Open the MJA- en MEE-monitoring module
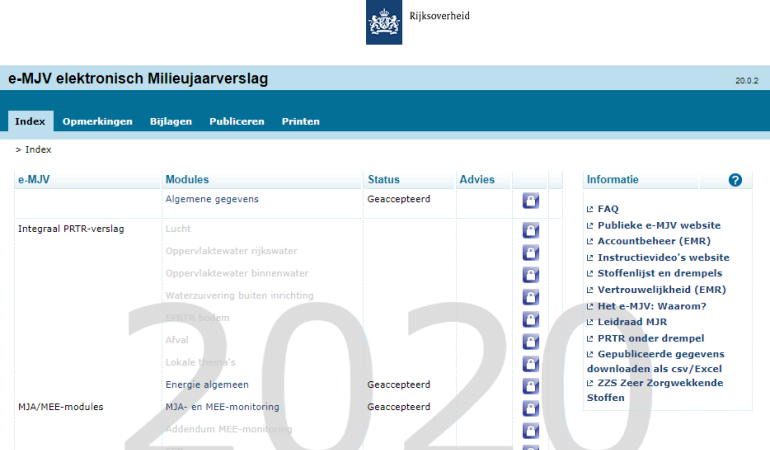This screenshot has height=450, width=770. click(x=222, y=407)
